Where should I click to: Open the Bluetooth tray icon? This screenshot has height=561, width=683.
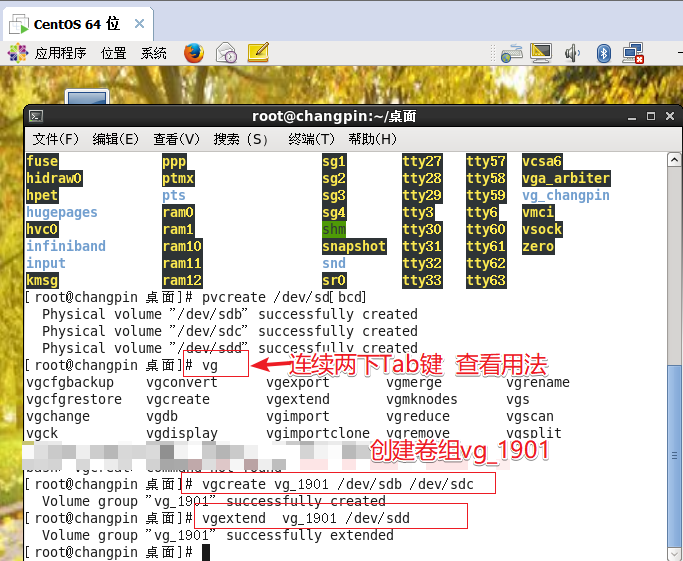tap(604, 53)
